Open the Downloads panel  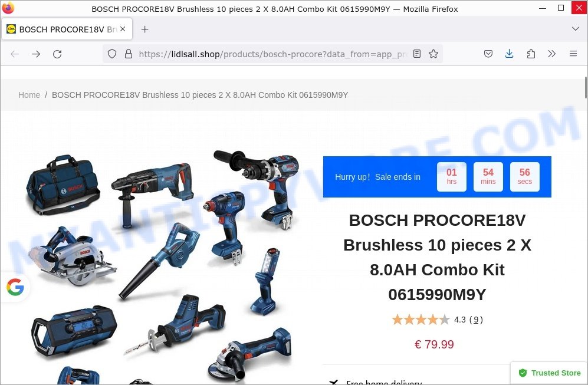(x=509, y=54)
